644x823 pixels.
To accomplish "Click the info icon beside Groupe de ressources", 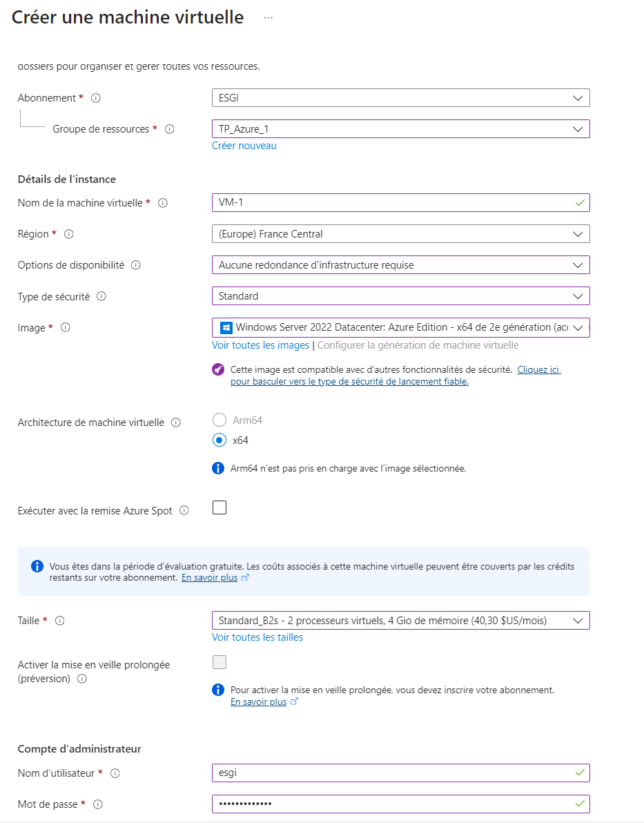I will [x=170, y=129].
